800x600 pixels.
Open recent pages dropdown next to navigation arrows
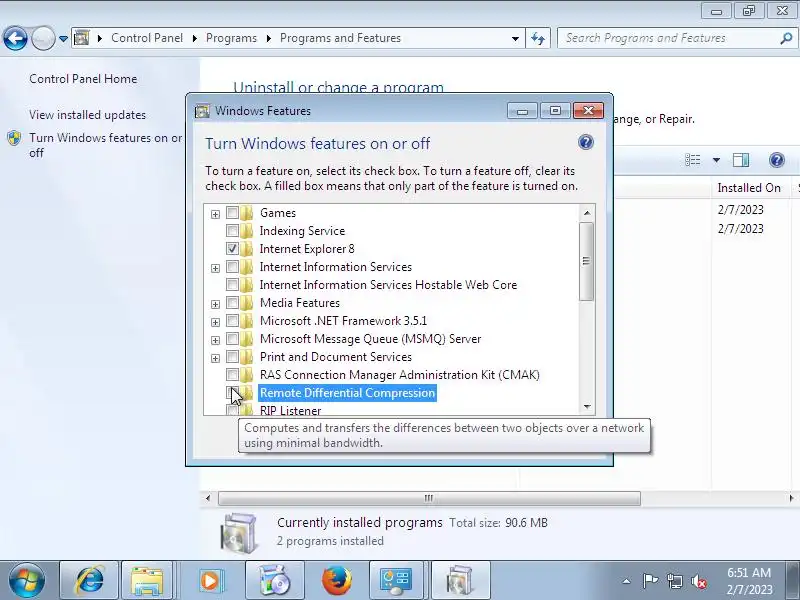pos(63,38)
